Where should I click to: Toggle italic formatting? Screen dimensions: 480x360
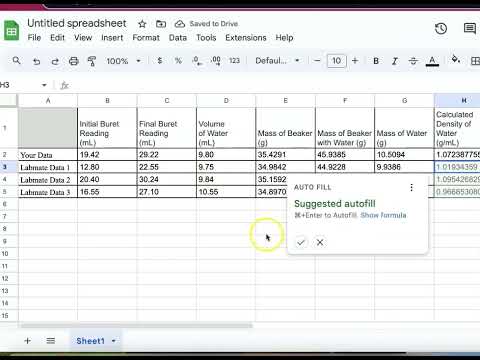pyautogui.click(x=395, y=61)
